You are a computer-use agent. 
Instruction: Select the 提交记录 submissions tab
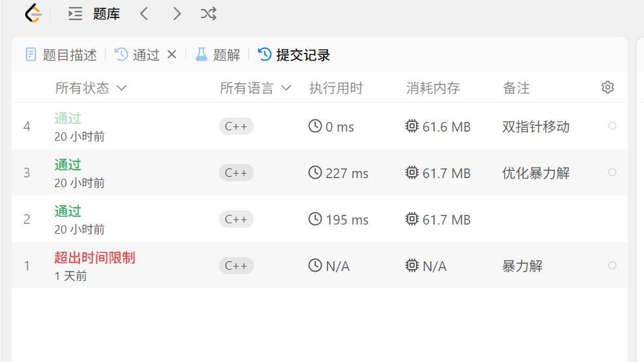[294, 55]
